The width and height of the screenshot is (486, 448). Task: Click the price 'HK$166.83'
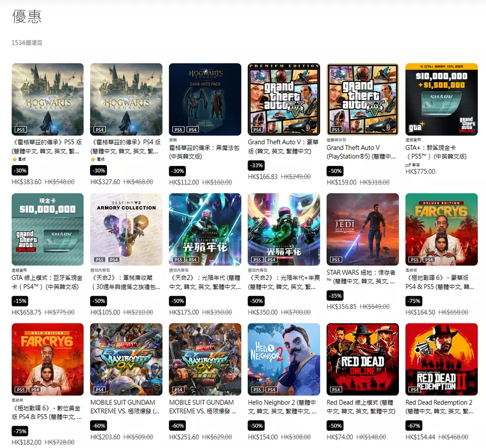pos(263,177)
